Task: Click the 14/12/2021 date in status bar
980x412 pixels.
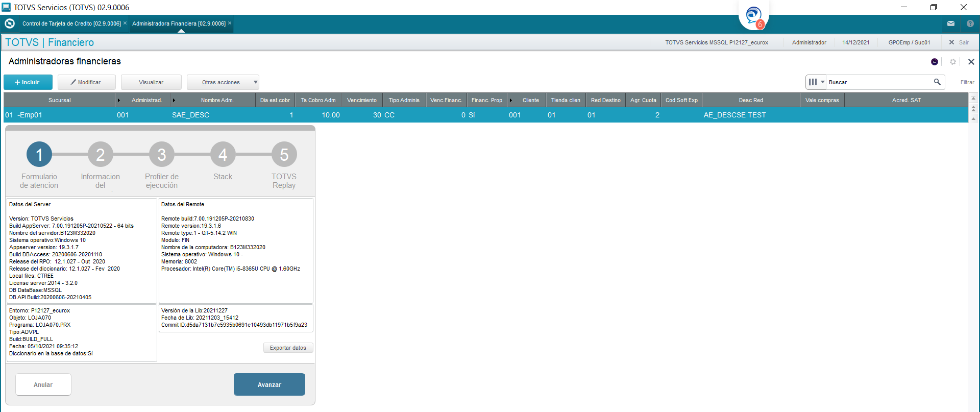Action: pyautogui.click(x=855, y=42)
